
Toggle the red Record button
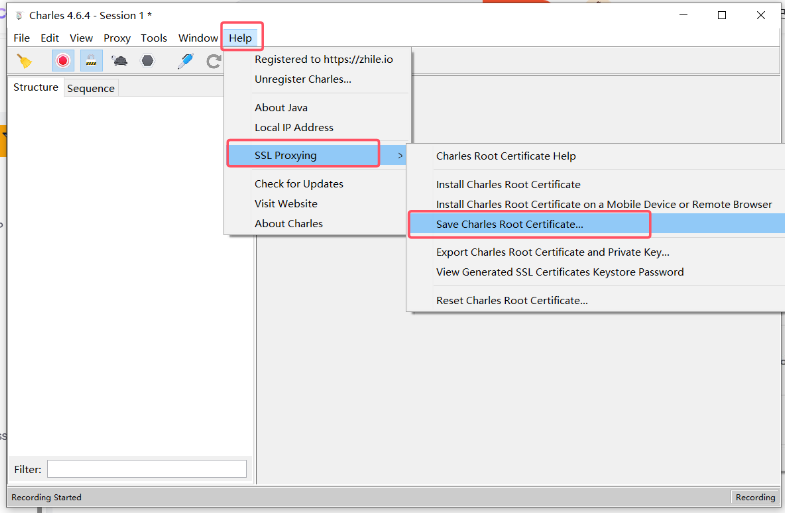(63, 61)
